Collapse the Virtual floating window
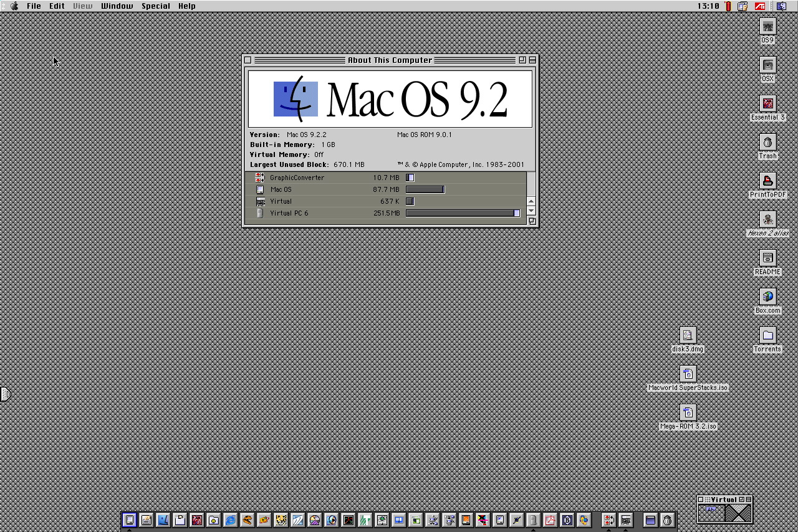Image resolution: width=798 pixels, height=532 pixels. click(x=749, y=500)
